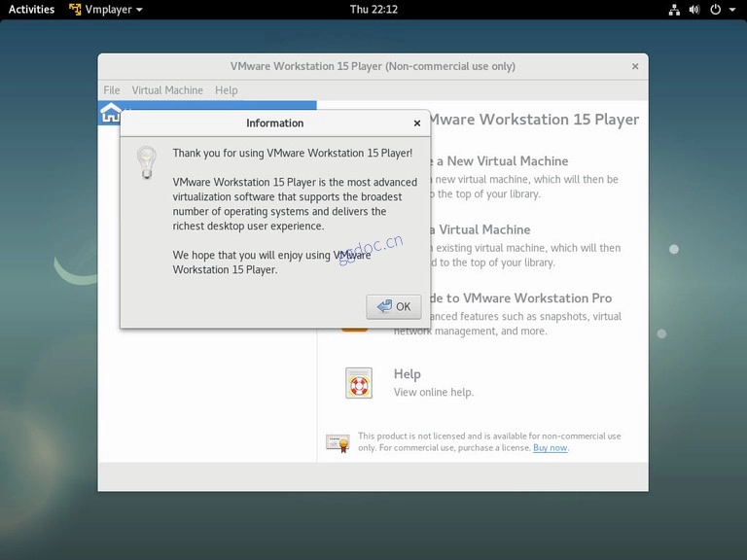Image resolution: width=747 pixels, height=560 pixels.
Task: Click Open a Virtual Machine heading
Action: click(480, 230)
